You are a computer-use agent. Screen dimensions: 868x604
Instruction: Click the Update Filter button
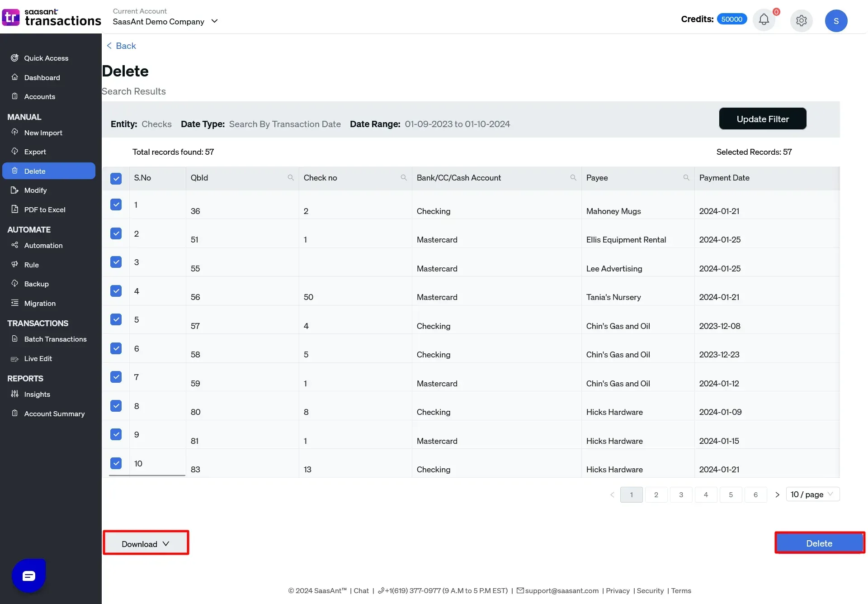tap(763, 119)
